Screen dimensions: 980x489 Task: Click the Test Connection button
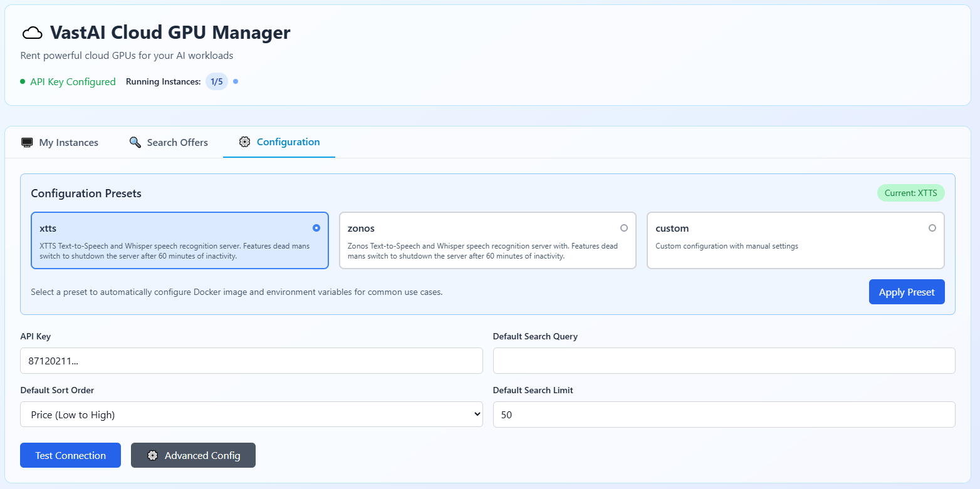70,456
